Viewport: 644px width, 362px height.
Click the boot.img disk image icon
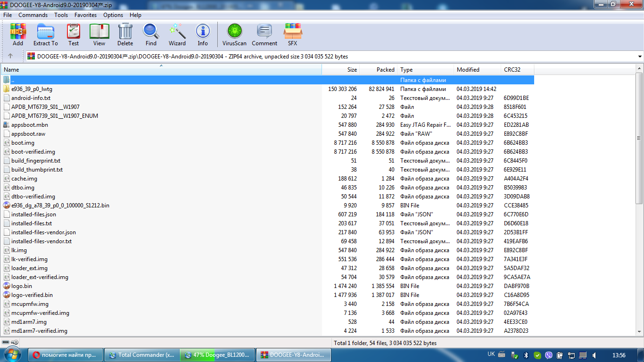pyautogui.click(x=7, y=143)
